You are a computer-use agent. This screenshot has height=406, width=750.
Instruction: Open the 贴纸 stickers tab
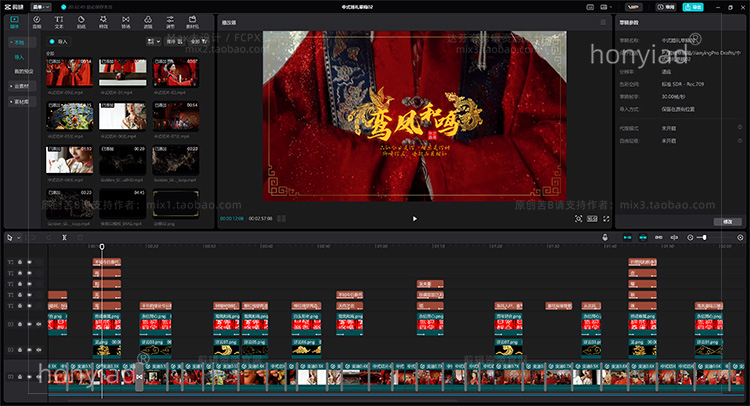coord(81,22)
